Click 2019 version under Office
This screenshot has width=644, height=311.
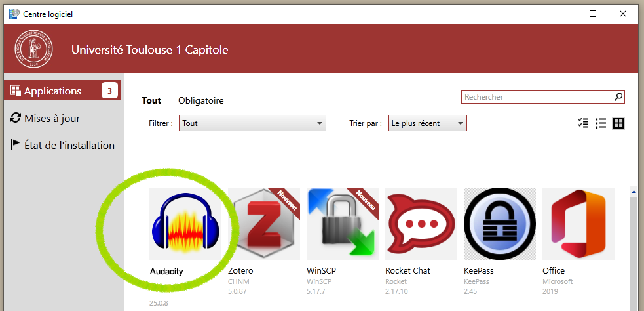tap(550, 292)
